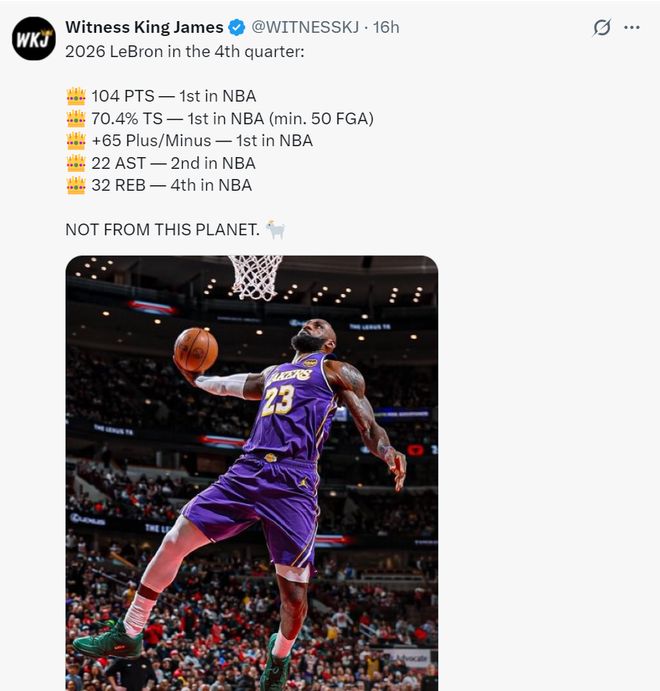Click the WKJ profile avatar
The height and width of the screenshot is (691, 660).
33,38
